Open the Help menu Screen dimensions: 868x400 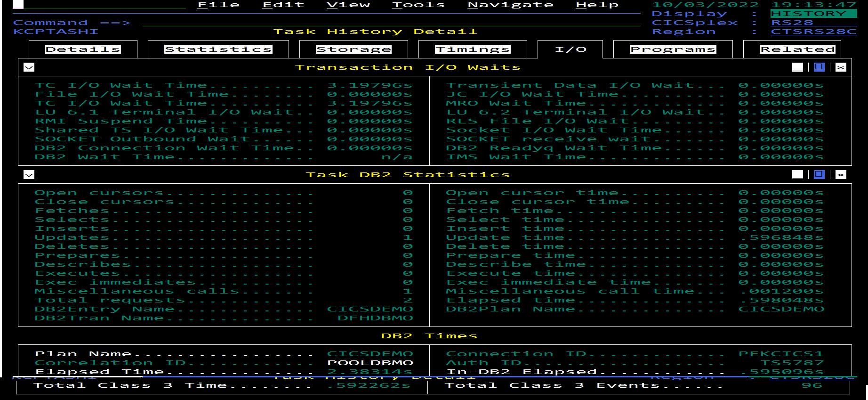(597, 5)
